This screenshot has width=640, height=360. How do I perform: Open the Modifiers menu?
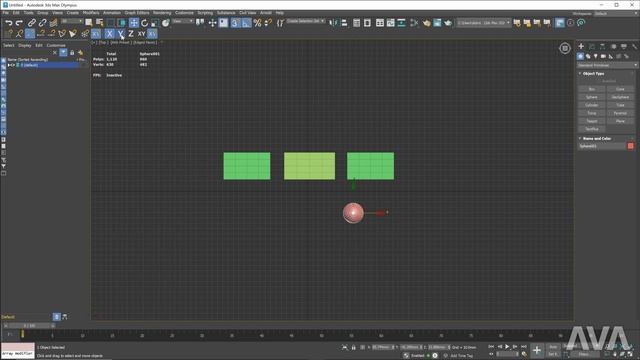tap(91, 13)
